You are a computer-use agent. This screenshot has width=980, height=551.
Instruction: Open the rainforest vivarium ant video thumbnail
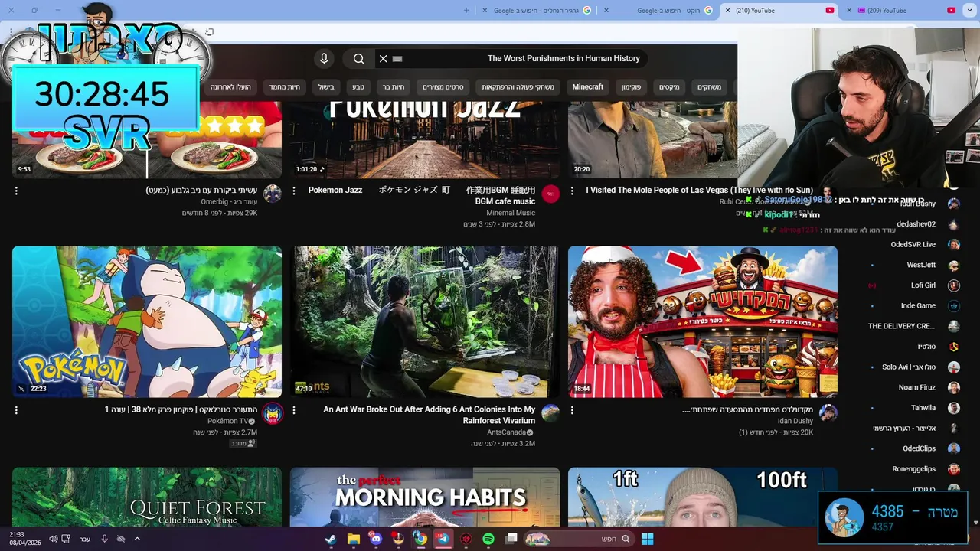pos(425,321)
